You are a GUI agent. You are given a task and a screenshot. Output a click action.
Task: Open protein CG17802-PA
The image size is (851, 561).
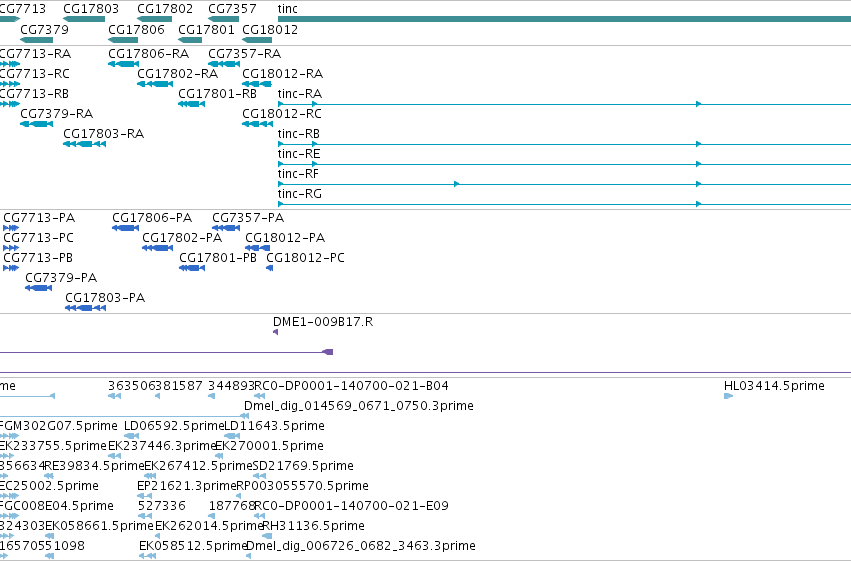point(182,238)
